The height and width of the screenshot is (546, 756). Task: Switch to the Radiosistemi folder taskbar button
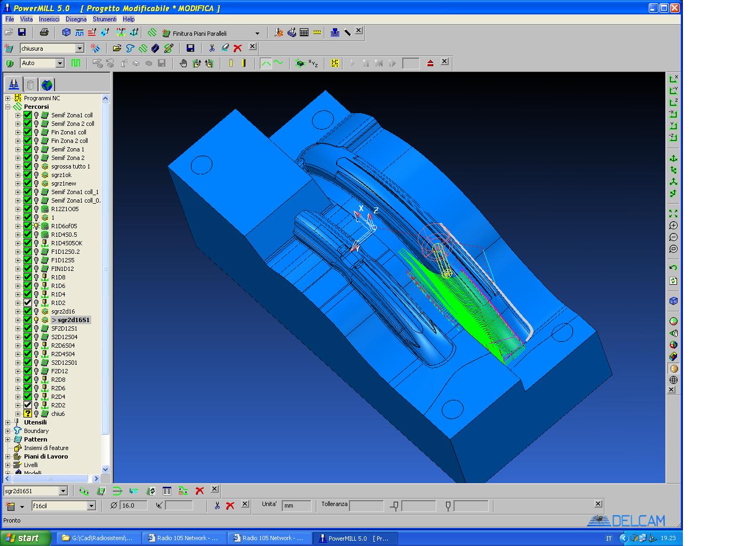point(98,538)
